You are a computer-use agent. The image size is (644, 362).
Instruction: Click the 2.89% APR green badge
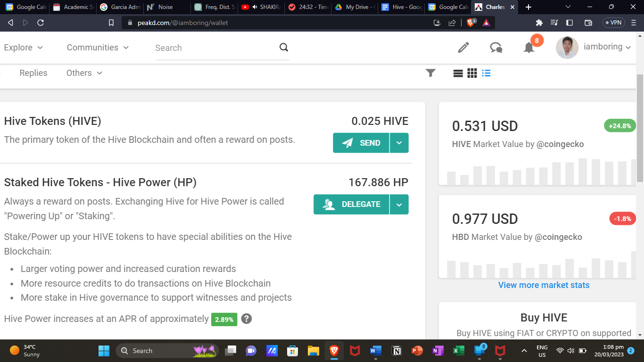224,319
